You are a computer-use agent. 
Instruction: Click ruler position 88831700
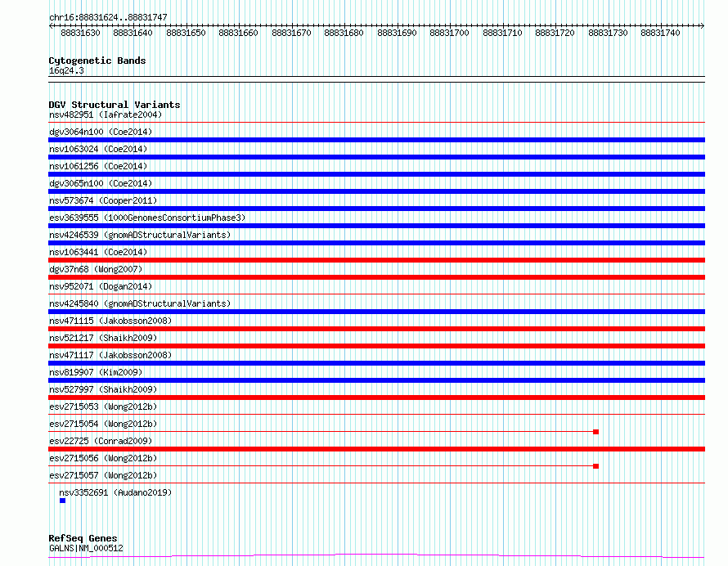tap(449, 33)
